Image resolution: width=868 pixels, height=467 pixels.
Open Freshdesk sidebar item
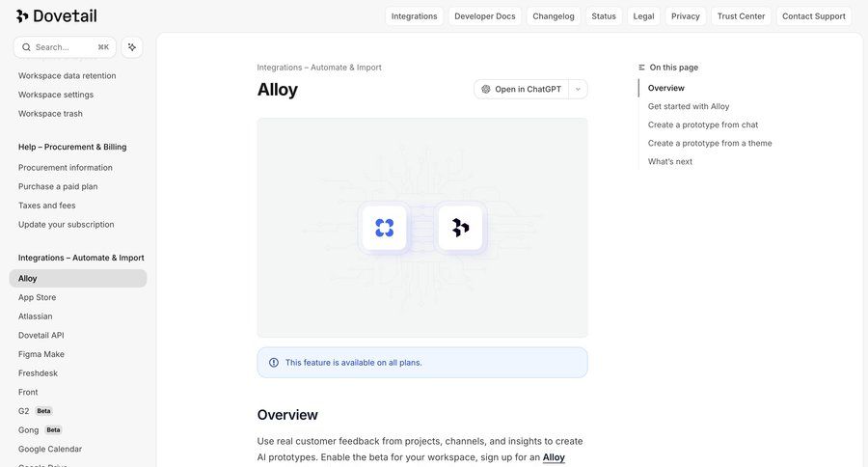point(39,373)
